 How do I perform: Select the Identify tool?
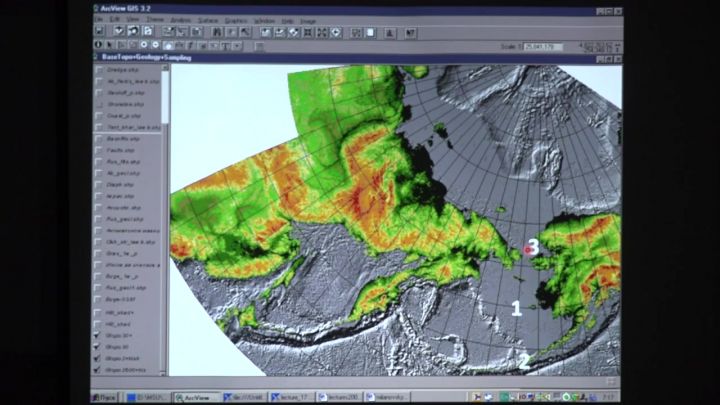[100, 45]
